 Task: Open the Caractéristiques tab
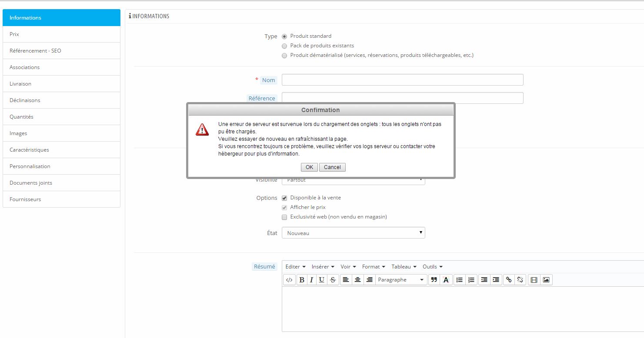pos(61,150)
